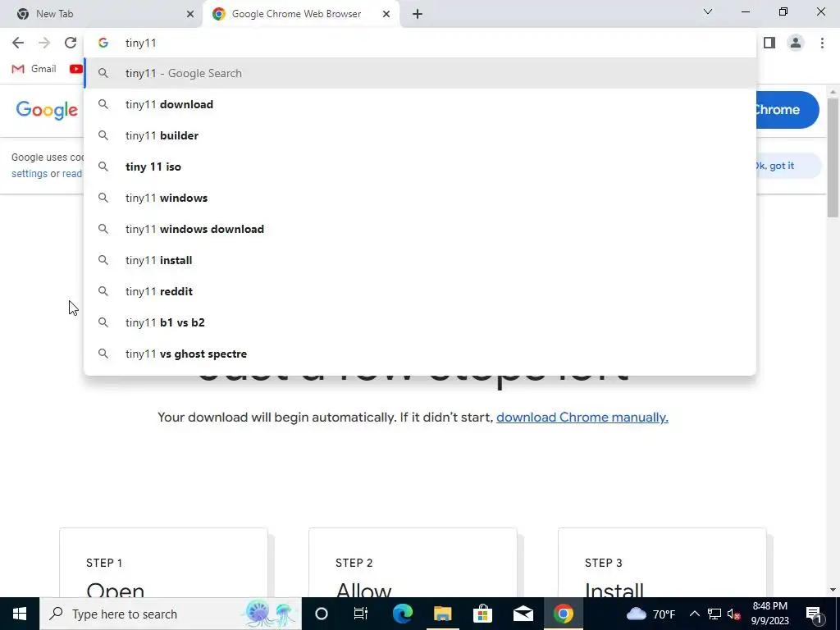Go back with the browser back arrow
The image size is (840, 630).
tap(18, 43)
